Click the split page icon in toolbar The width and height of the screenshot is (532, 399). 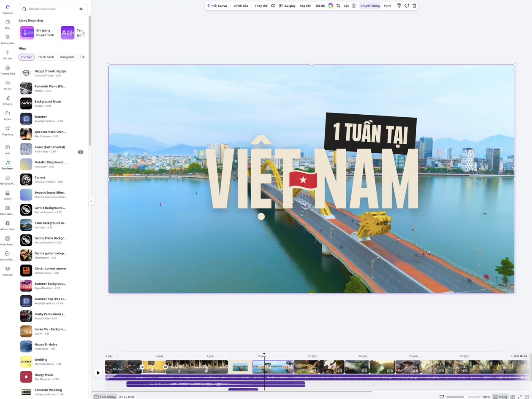pos(273,6)
